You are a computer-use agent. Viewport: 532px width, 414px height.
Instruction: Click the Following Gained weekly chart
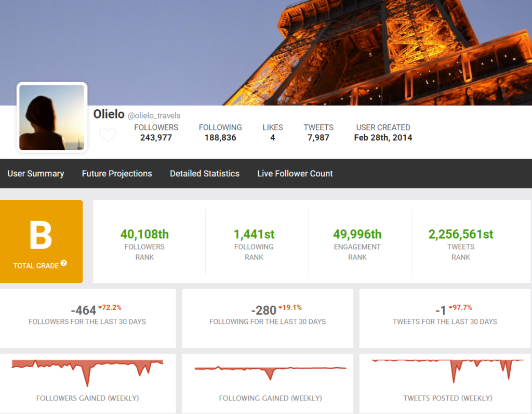pos(270,370)
